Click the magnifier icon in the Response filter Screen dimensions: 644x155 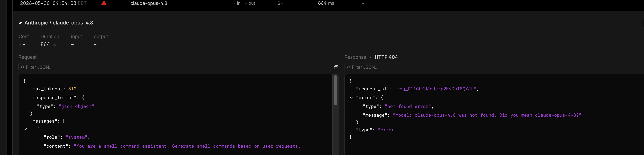[x=349, y=67]
